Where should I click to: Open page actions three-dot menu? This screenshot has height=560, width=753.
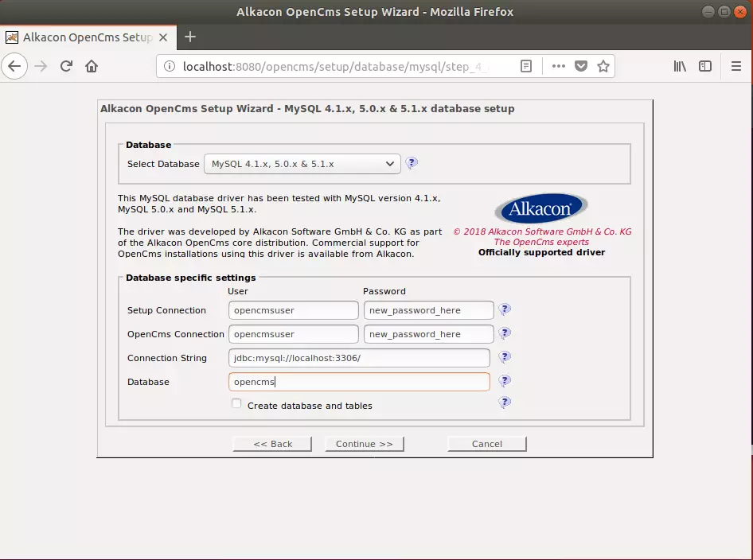558,66
